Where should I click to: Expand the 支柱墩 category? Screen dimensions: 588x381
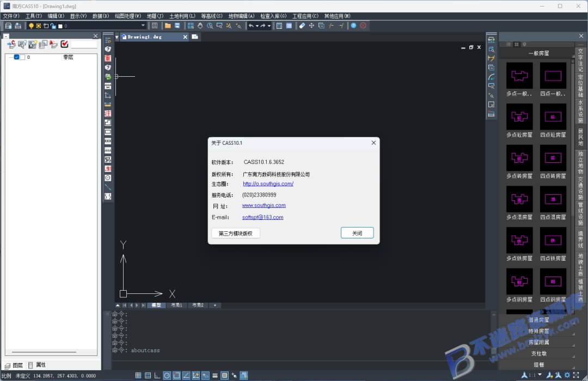[538, 354]
